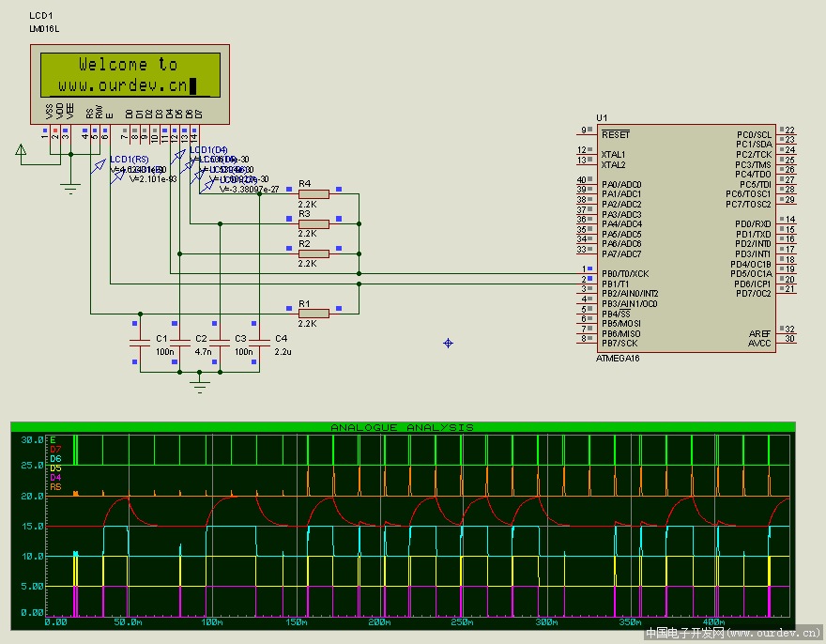Select the green E trace label

coord(53,439)
